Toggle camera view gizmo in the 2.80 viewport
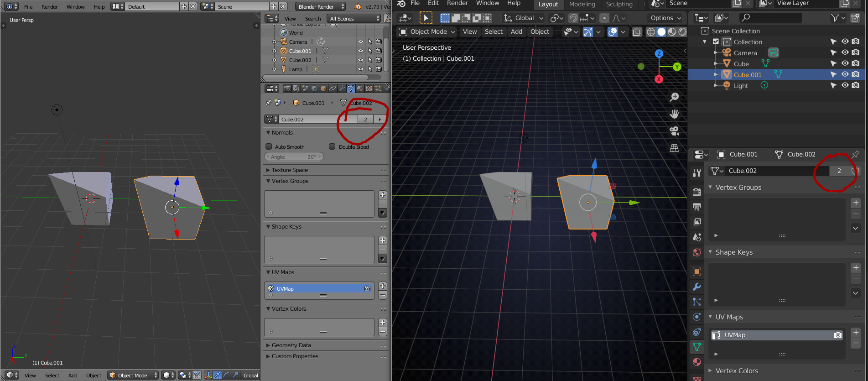Screen dimensions: 868x381 pyautogui.click(x=674, y=131)
